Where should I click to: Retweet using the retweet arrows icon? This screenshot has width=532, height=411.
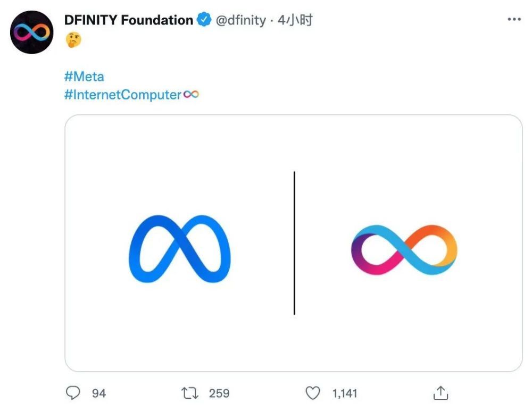[190, 393]
